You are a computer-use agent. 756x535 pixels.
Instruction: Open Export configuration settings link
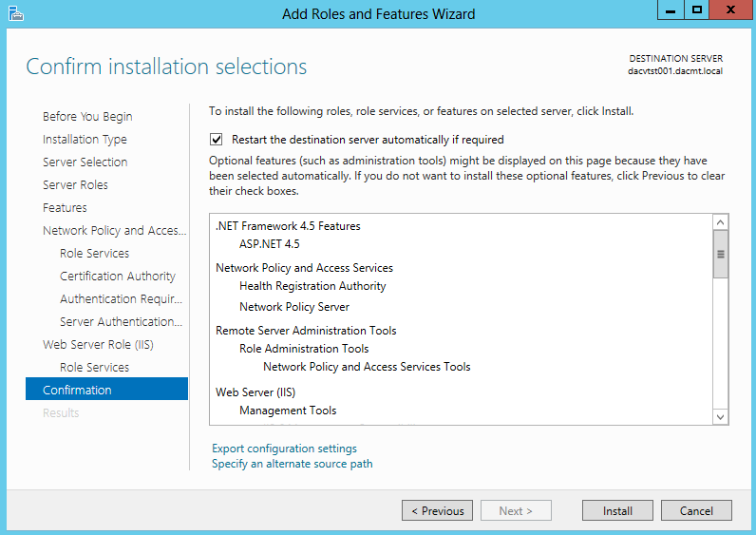(285, 449)
